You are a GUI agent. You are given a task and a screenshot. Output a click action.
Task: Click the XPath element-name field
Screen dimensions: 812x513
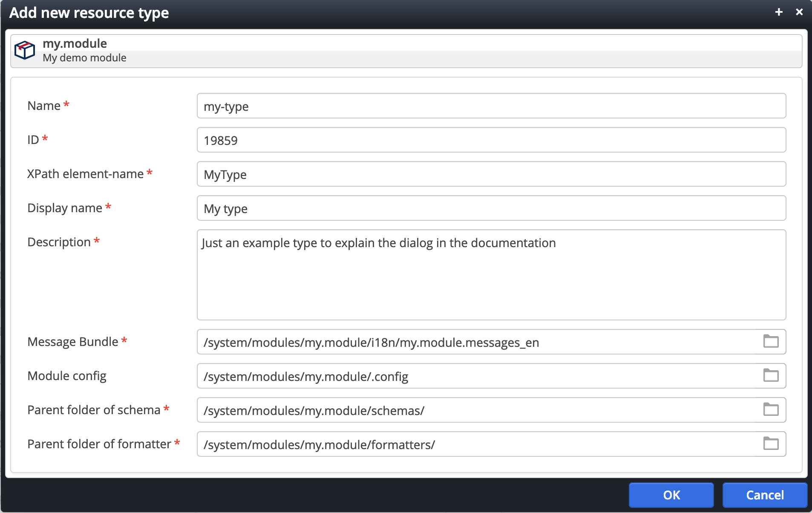pos(491,174)
